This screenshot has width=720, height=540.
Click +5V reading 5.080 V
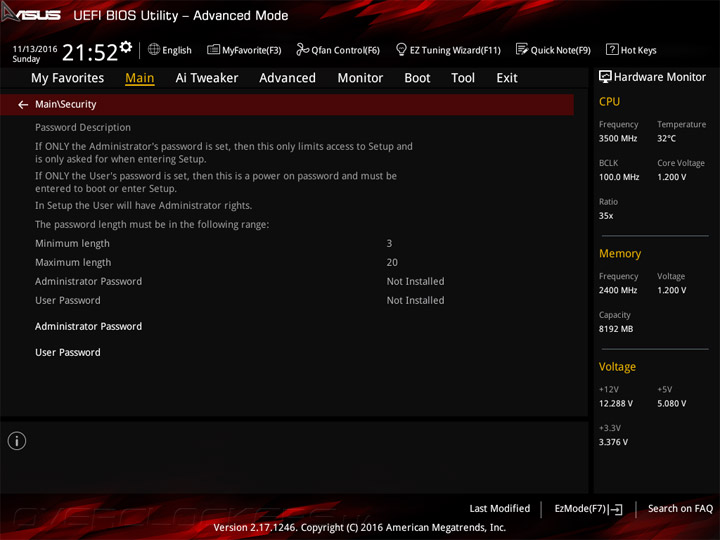click(x=672, y=404)
